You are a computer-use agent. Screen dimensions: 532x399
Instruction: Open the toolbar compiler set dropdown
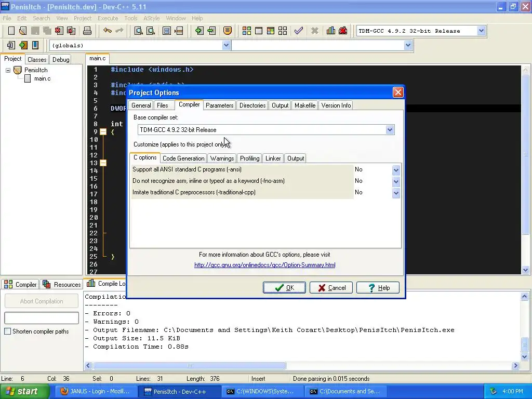click(x=481, y=31)
